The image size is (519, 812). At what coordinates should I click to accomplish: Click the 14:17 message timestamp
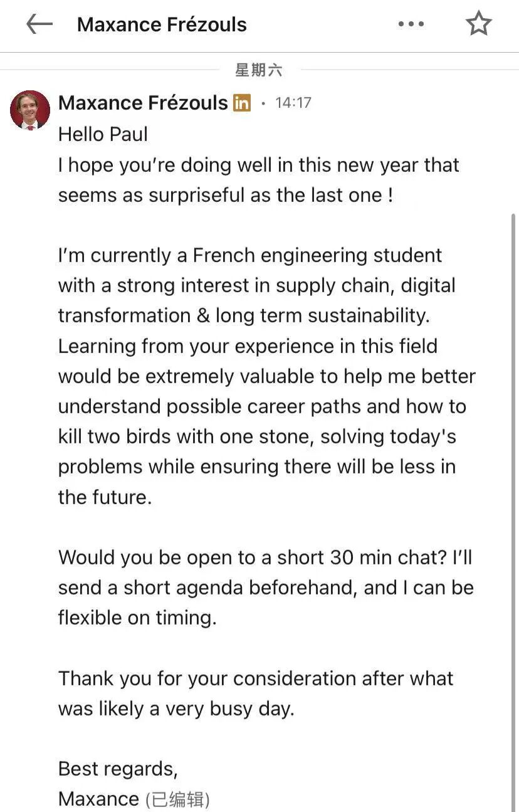point(293,103)
